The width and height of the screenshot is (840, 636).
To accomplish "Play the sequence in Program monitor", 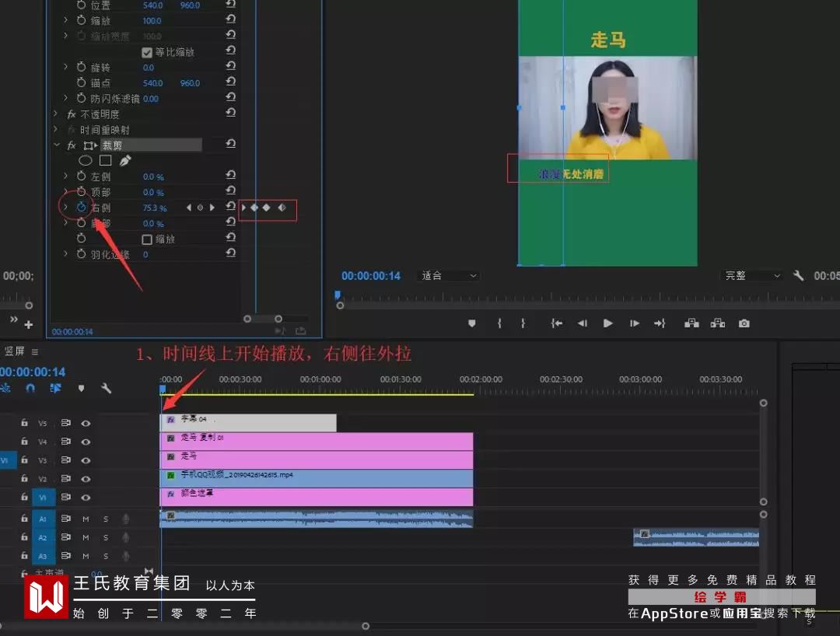I will point(607,323).
